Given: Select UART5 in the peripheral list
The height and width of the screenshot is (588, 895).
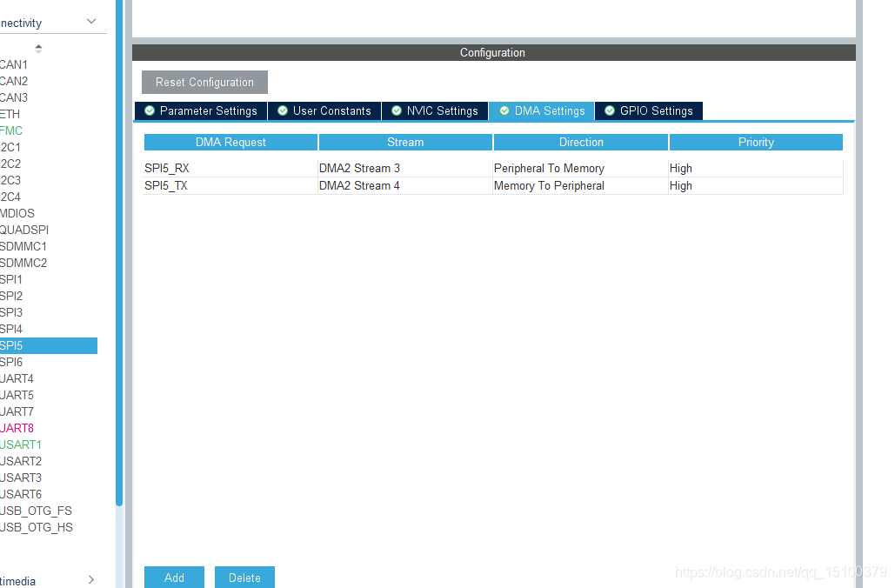Looking at the screenshot, I should [17, 396].
